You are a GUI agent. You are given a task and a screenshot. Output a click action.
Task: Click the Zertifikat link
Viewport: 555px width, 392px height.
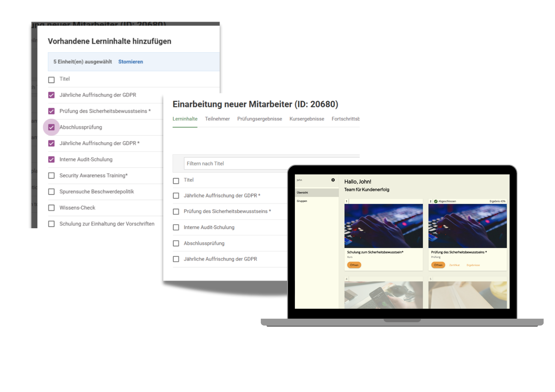[x=454, y=265]
